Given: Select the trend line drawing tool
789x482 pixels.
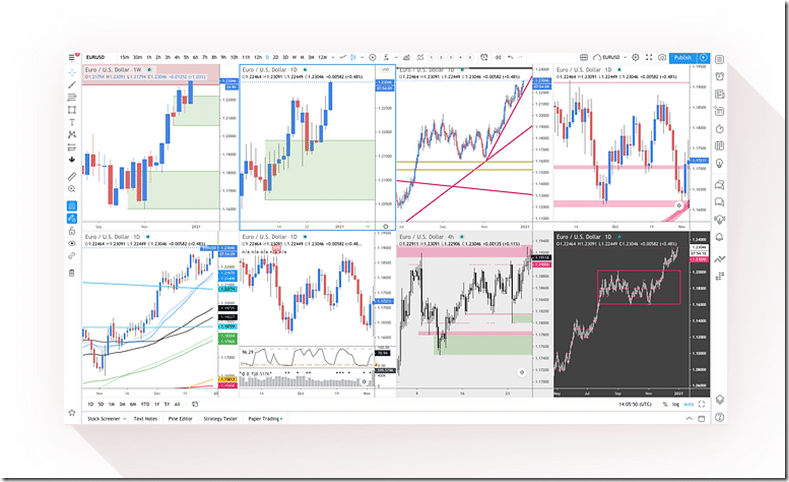Looking at the screenshot, I should click(x=72, y=86).
